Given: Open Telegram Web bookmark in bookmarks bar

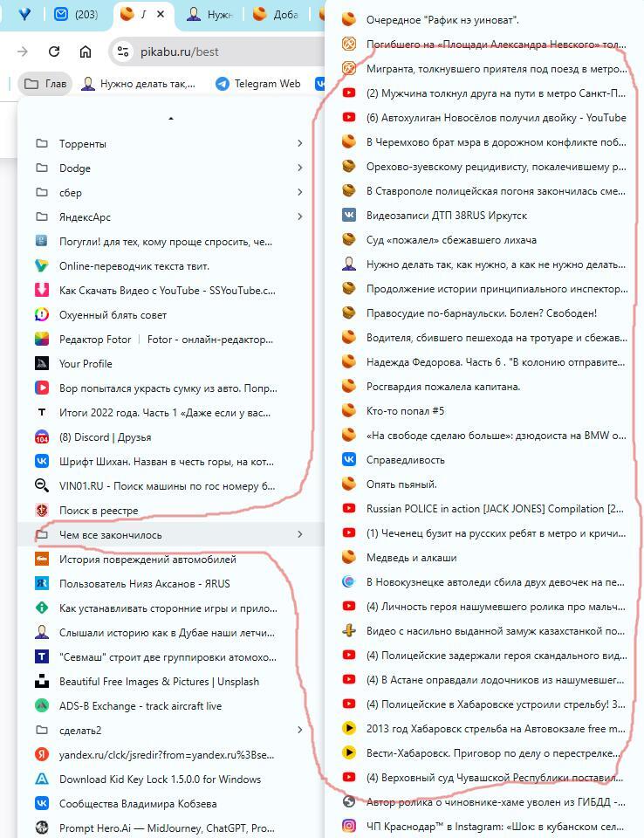Looking at the screenshot, I should (x=257, y=84).
